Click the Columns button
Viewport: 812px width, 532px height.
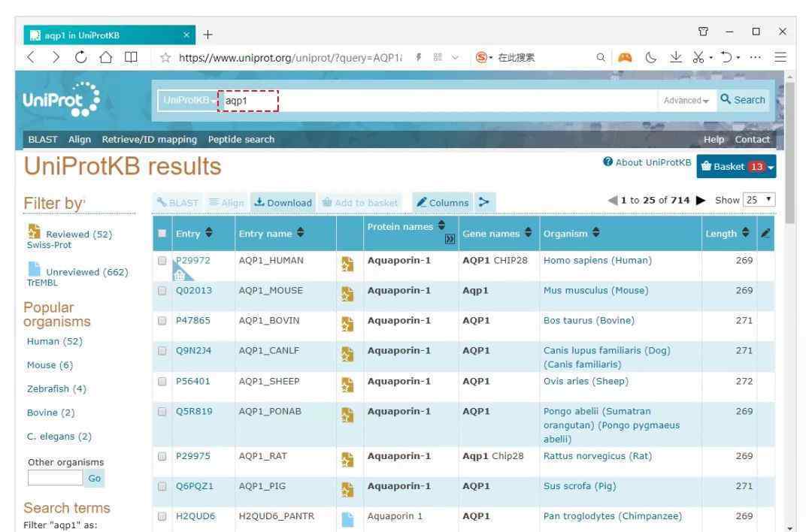coord(443,202)
